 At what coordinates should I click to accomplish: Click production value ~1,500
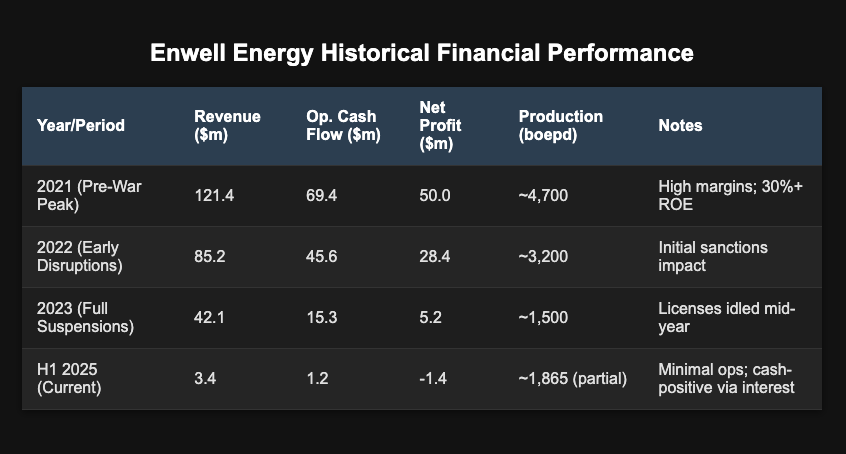click(x=543, y=317)
